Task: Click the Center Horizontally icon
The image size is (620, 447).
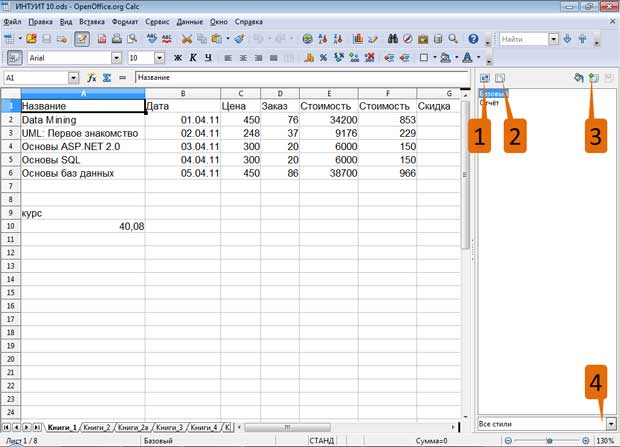Action: [x=243, y=58]
